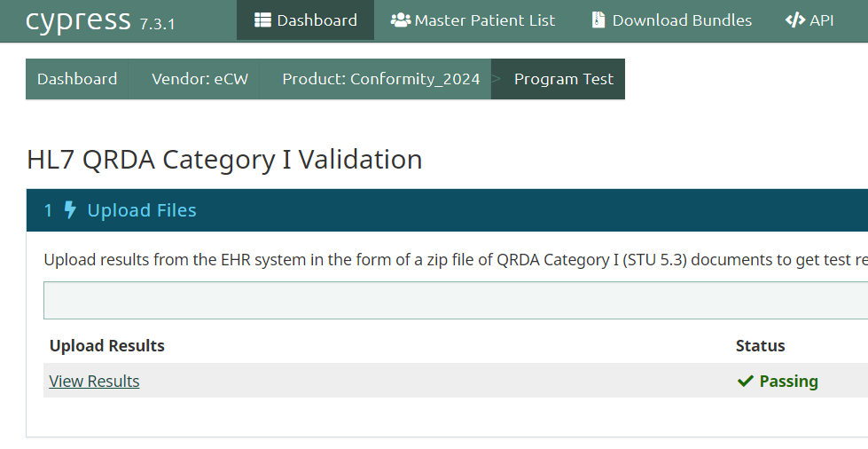Click the zip file upload input field
Viewport: 868px width, 449px height.
[x=456, y=300]
